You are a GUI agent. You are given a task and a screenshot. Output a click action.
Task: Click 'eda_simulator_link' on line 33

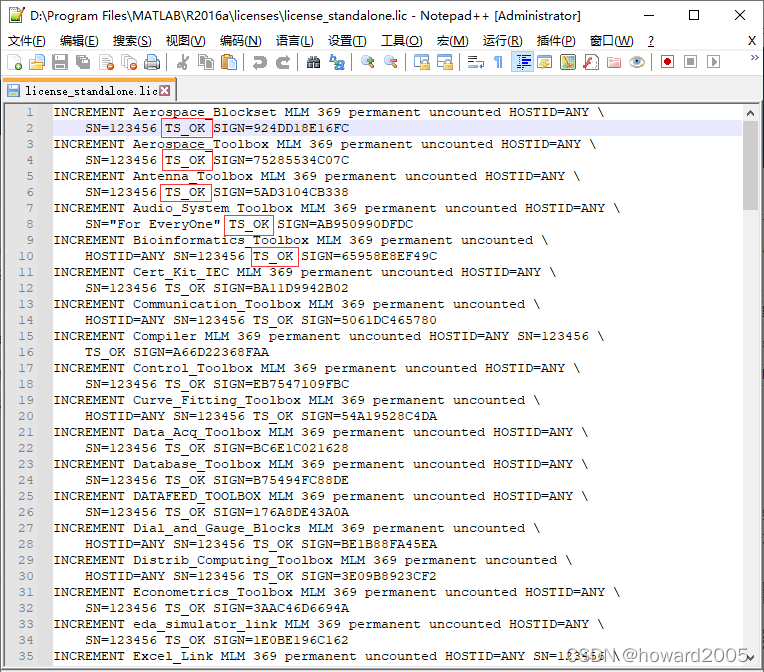tap(205, 624)
